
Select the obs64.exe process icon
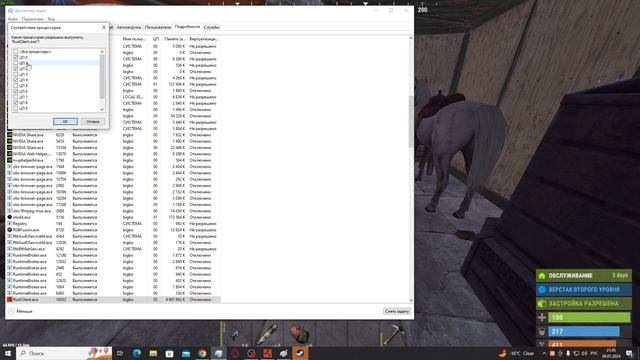pyautogui.click(x=9, y=217)
